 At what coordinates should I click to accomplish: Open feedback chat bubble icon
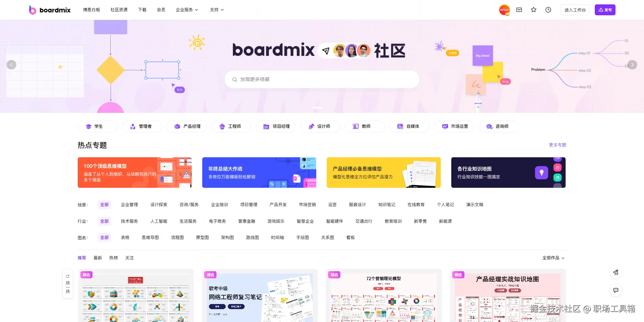click(x=615, y=290)
